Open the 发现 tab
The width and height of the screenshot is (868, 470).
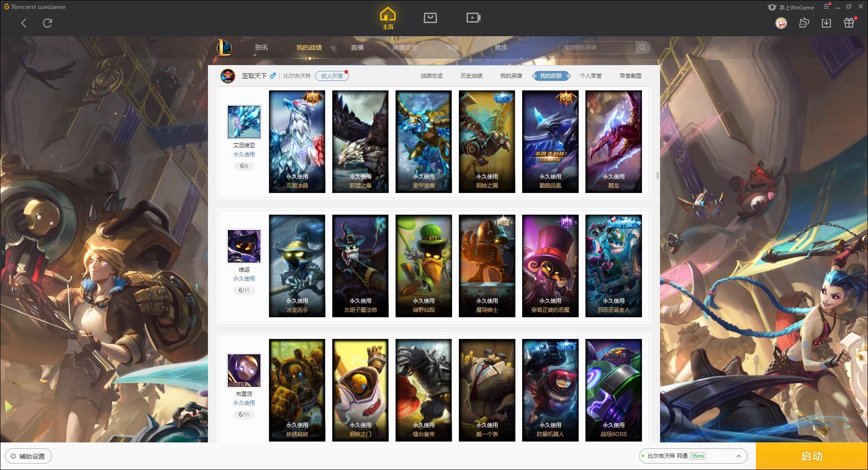point(453,47)
